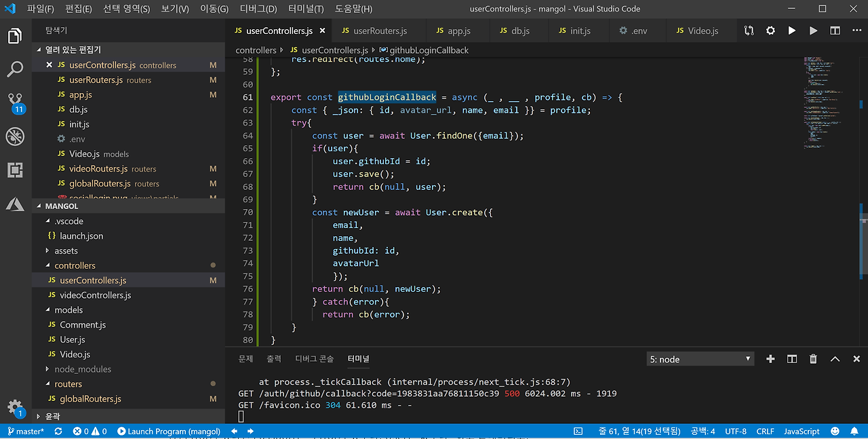Open the terminal selector dropdown '5: node'
Screen dimensions: 868x439
(x=700, y=359)
